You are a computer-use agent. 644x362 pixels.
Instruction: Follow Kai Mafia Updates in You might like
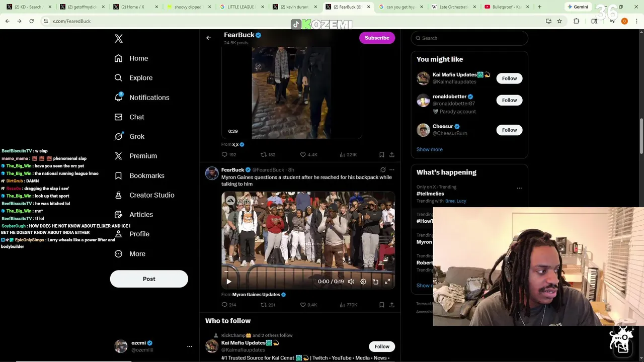pyautogui.click(x=509, y=78)
